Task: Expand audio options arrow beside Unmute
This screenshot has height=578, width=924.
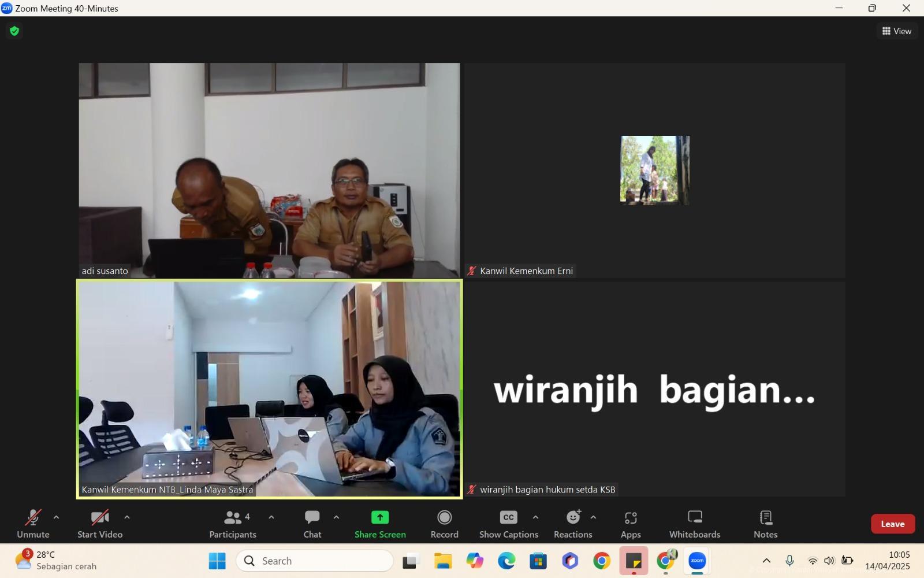Action: tap(56, 517)
